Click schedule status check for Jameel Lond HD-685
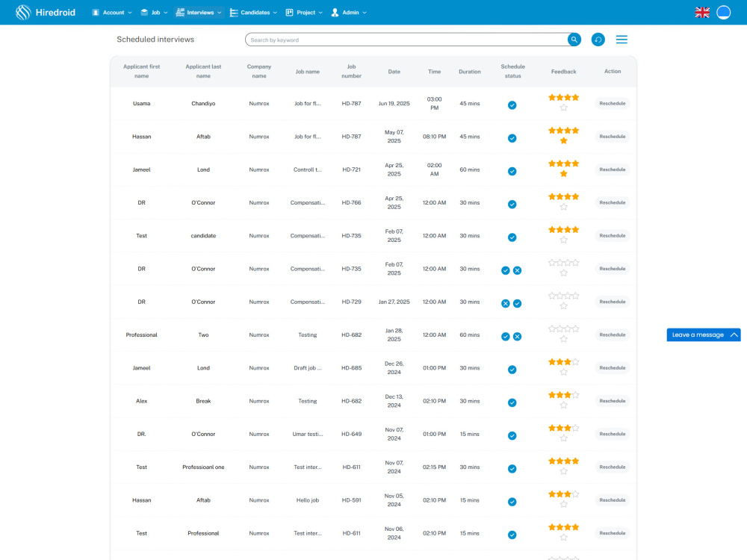Screen dimensions: 747x560 512,370
